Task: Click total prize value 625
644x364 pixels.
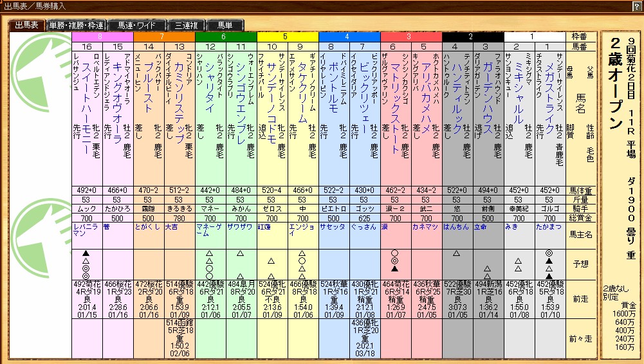Action: point(365,218)
